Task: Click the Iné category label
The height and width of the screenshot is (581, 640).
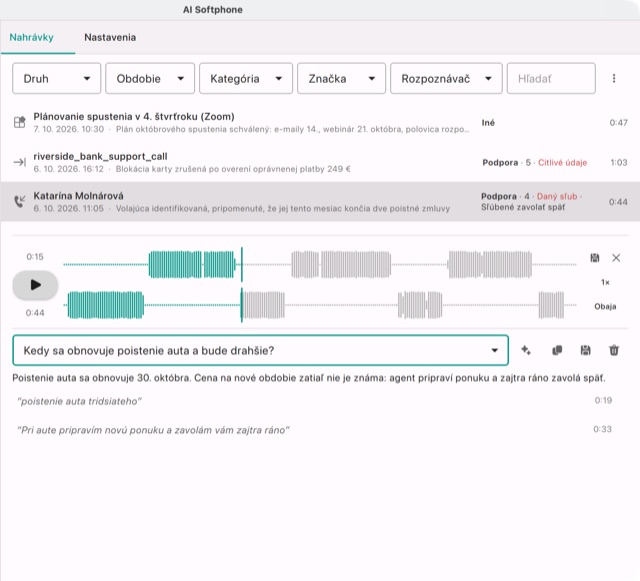Action: (x=488, y=122)
